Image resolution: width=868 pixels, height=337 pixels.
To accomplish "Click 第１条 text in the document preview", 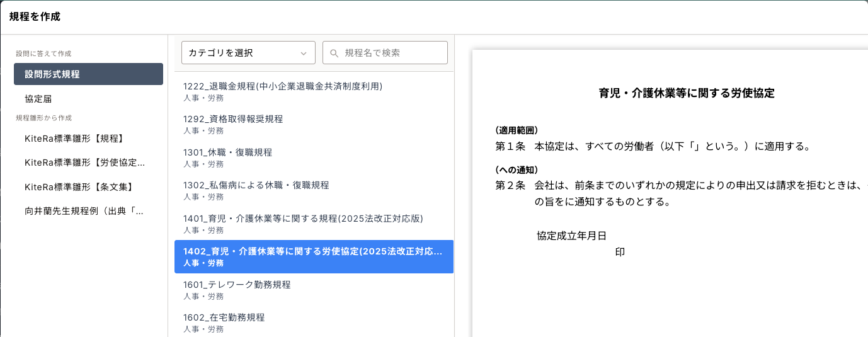I will click(x=510, y=147).
